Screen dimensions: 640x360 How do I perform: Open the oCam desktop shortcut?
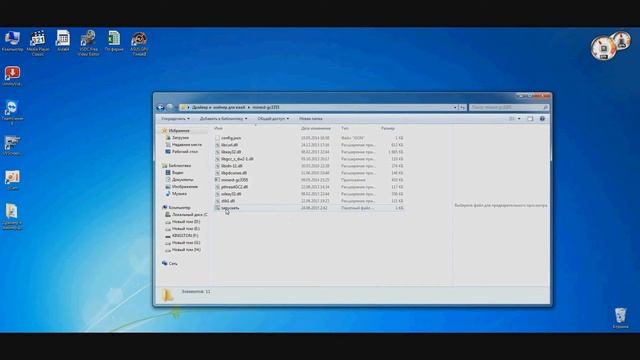12,180
